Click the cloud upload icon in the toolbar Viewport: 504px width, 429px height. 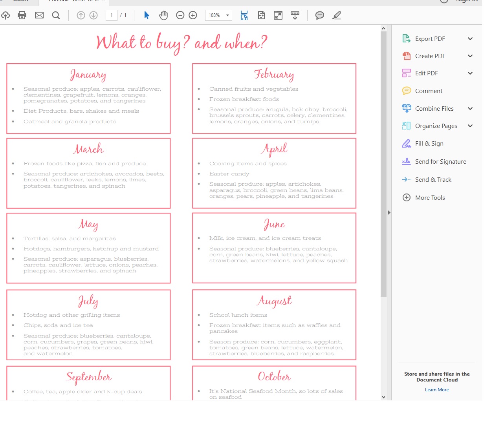coord(5,15)
